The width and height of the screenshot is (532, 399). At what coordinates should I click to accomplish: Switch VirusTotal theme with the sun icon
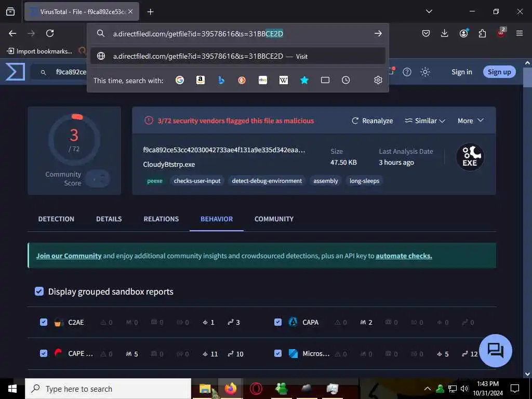tap(425, 72)
